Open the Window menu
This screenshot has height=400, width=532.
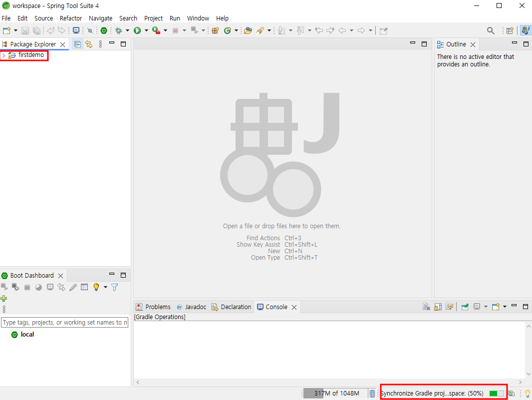(198, 18)
